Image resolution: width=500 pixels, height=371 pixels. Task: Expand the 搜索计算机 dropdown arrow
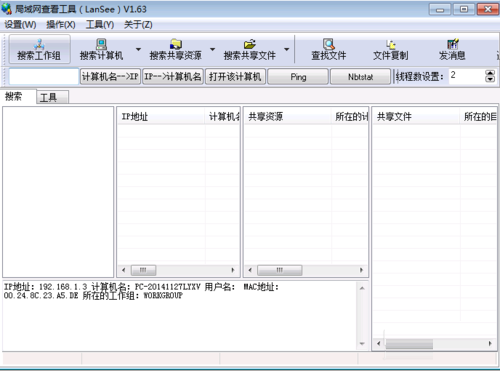point(138,49)
